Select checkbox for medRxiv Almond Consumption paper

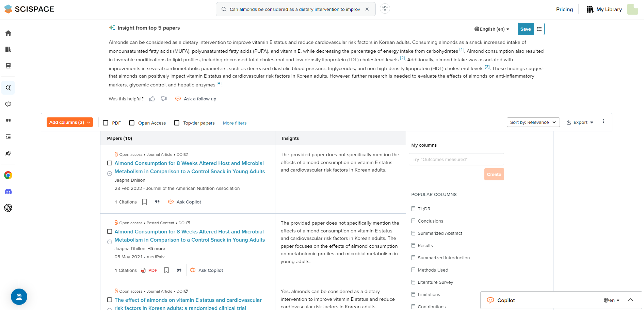tap(110, 231)
